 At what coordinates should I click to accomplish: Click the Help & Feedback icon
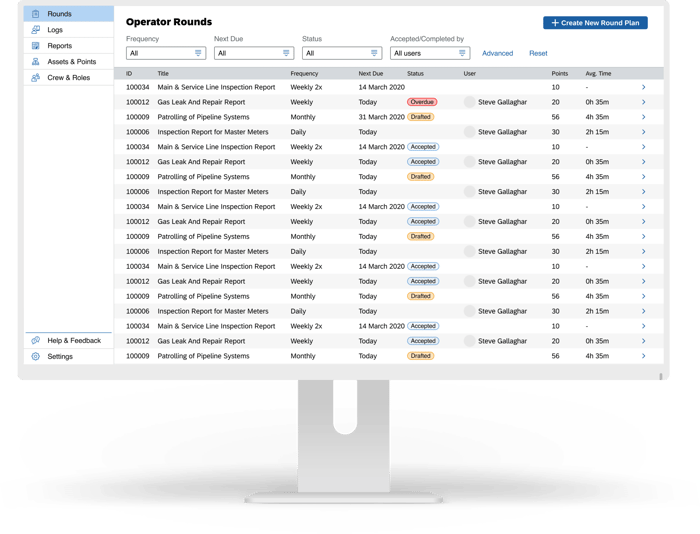36,341
